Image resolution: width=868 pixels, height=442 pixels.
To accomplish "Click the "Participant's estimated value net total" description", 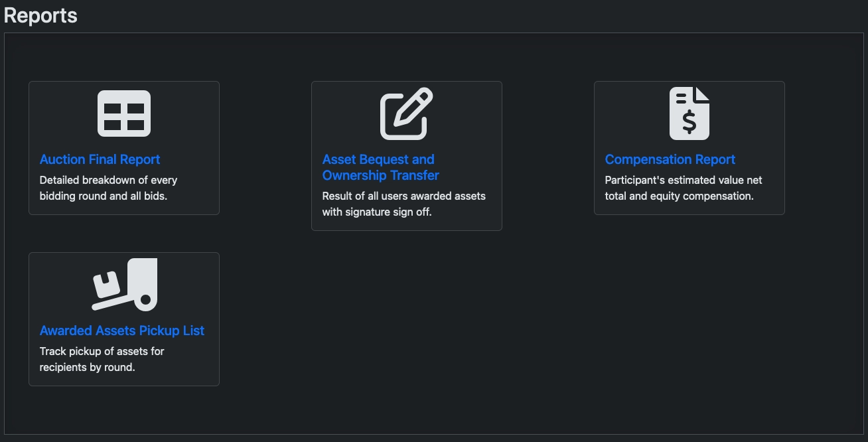I will pos(684,180).
